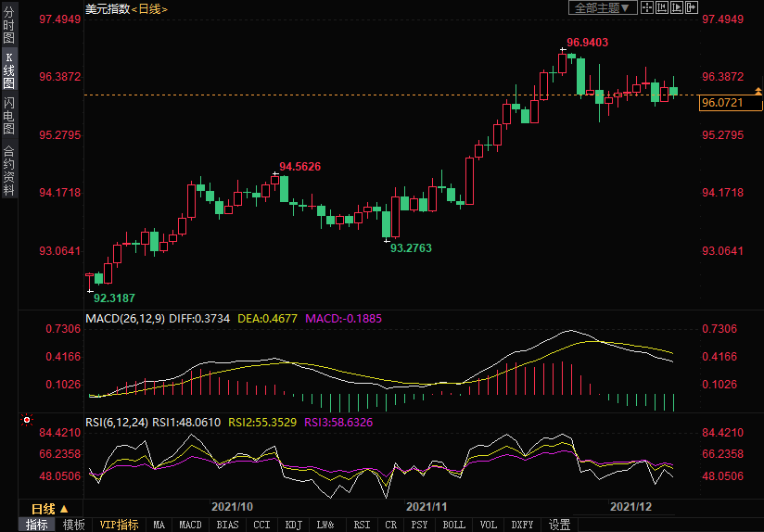Screen dimensions: 764x532
Task: Expand the 日线 period selector
Action: point(49,509)
